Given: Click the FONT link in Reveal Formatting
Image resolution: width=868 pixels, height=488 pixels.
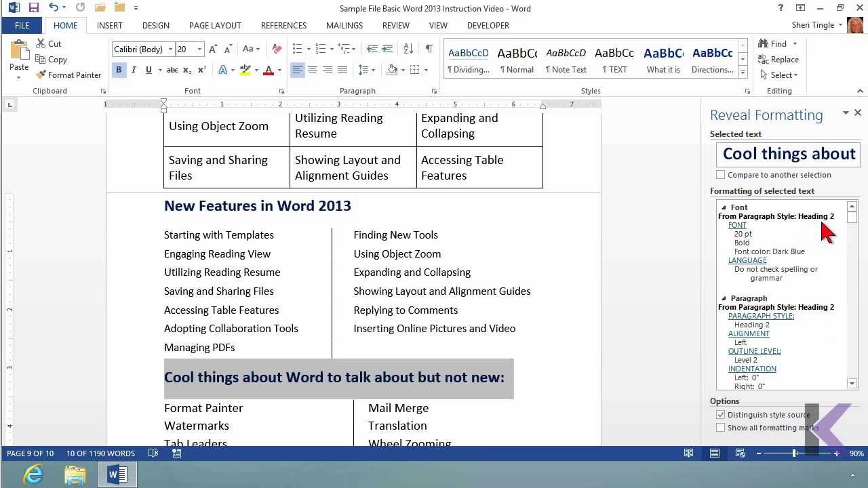Looking at the screenshot, I should click(x=737, y=225).
